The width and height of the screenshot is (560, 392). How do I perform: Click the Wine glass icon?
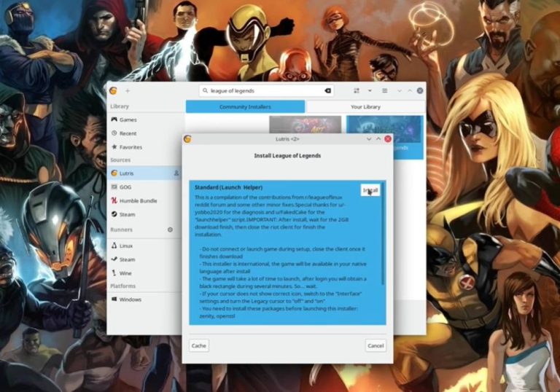click(x=114, y=273)
